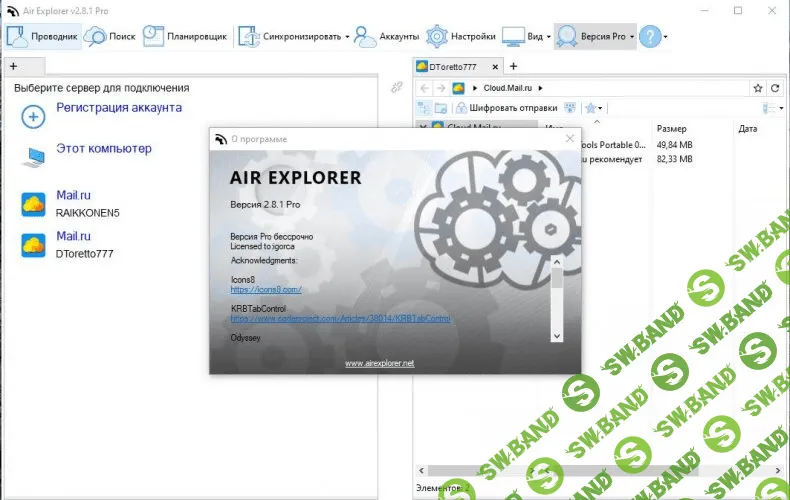The width and height of the screenshot is (790, 500).
Task: Click the blue help question icon
Action: tap(650, 36)
